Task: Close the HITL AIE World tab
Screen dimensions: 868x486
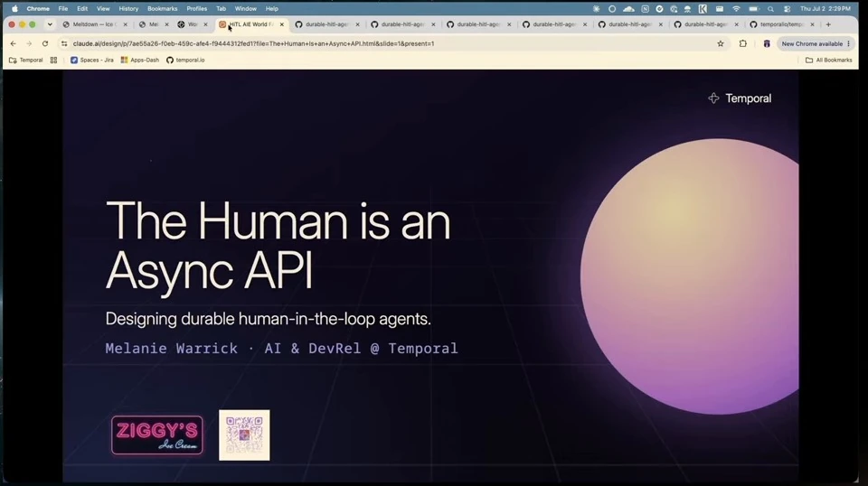Action: pyautogui.click(x=282, y=24)
